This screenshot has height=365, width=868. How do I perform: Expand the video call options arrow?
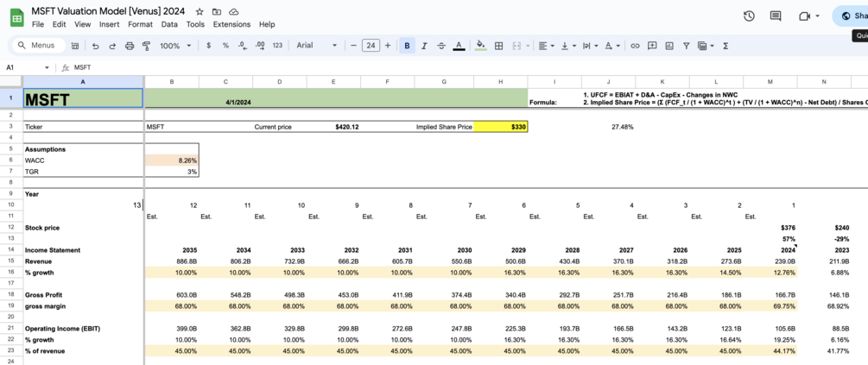point(818,16)
